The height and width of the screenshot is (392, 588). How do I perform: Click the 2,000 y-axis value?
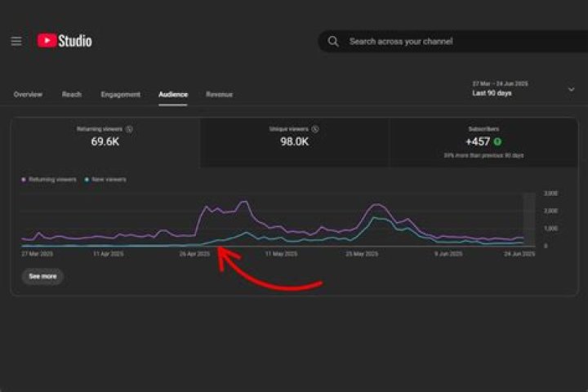550,212
